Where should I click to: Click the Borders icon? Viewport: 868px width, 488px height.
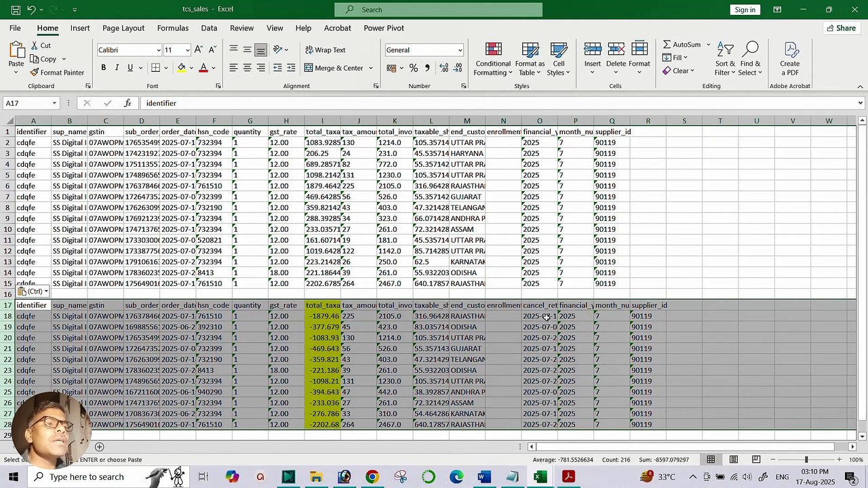click(155, 68)
